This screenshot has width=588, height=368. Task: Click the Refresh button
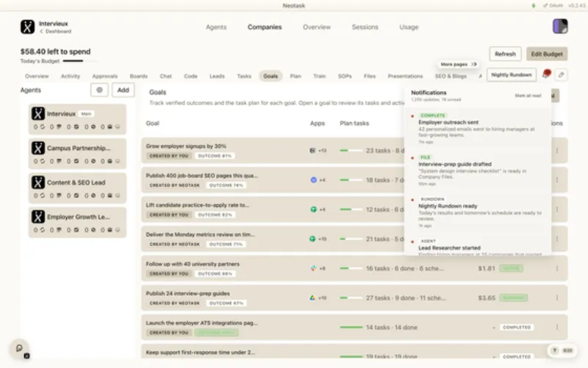point(505,54)
